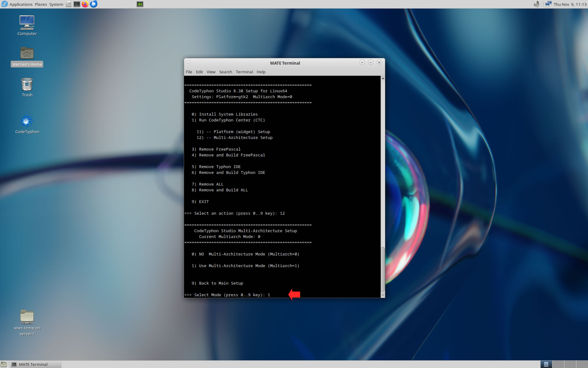
Task: Switch to the third workspace in the switcher
Action: [x=570, y=364]
